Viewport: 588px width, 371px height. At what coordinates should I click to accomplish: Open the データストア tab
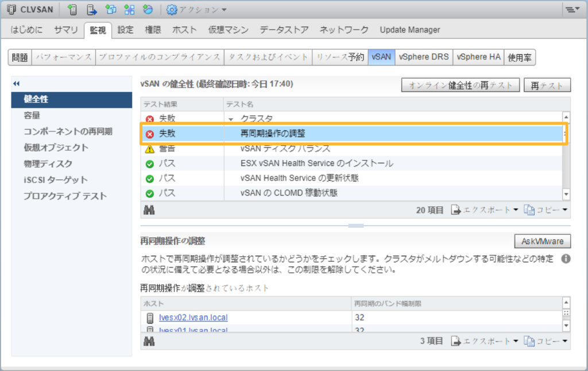(284, 30)
